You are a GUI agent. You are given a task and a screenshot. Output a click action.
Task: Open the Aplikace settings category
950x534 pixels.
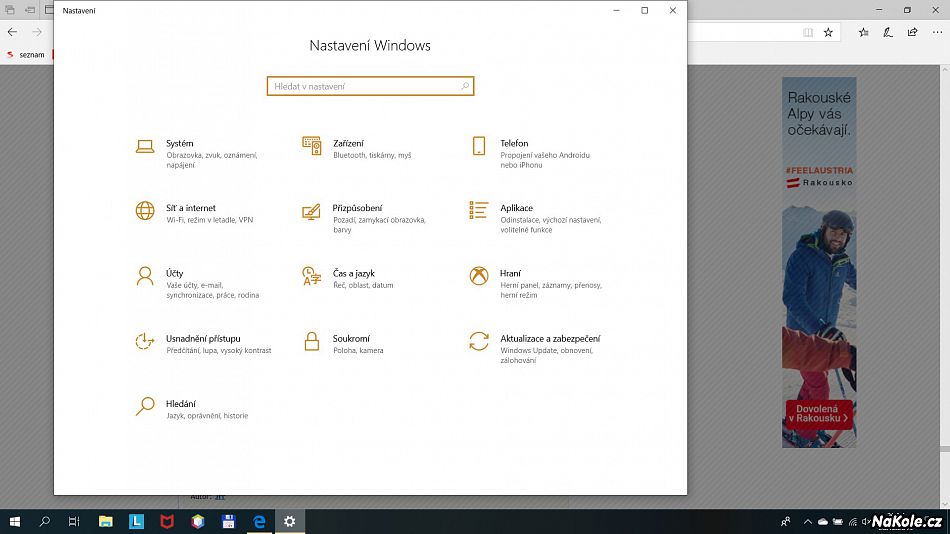(536, 218)
